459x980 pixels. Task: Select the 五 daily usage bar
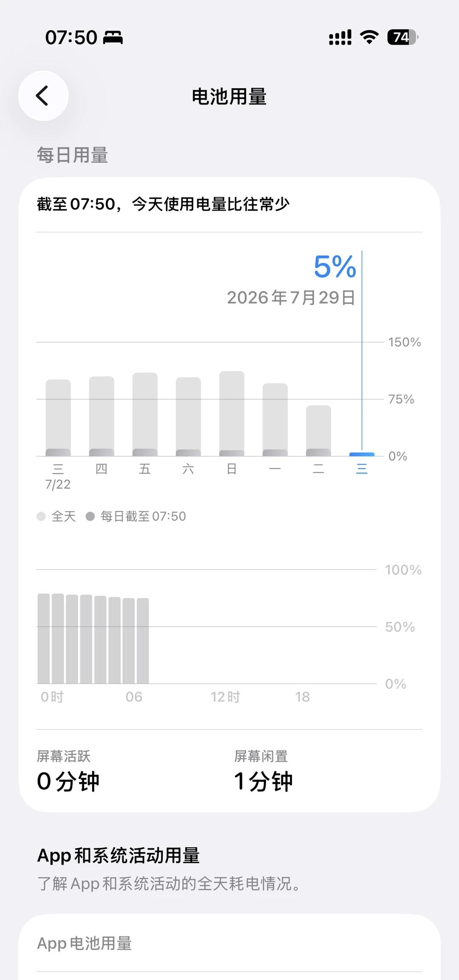tap(145, 414)
